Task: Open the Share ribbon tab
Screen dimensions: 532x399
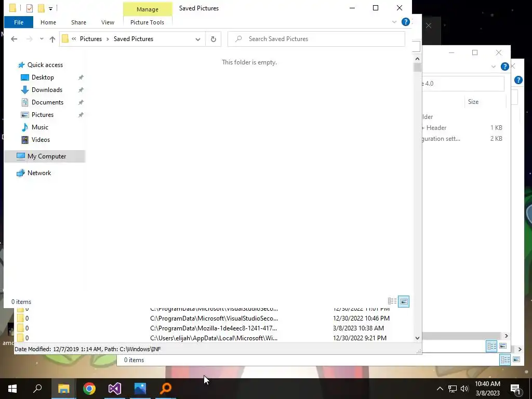Action: click(78, 22)
